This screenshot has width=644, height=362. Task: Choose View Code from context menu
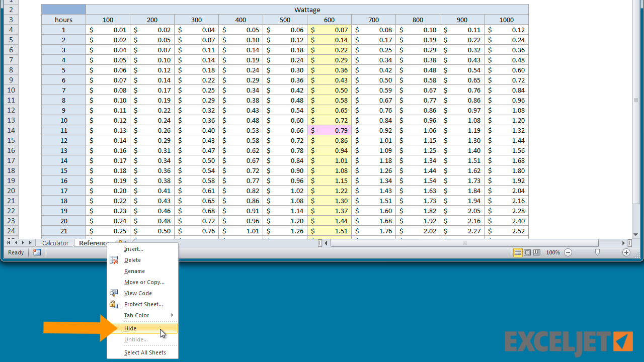coord(143,293)
